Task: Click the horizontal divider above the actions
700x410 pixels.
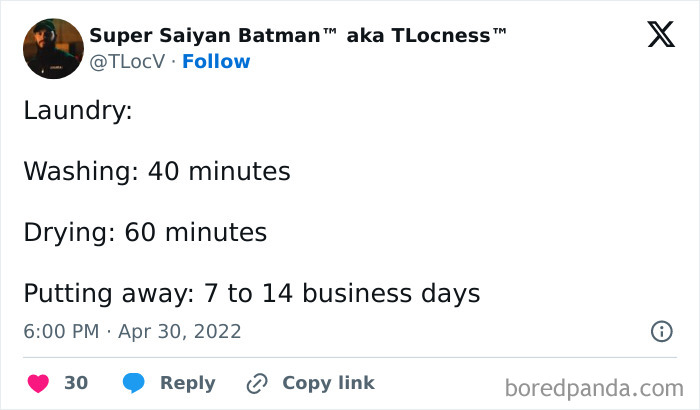Action: click(350, 357)
